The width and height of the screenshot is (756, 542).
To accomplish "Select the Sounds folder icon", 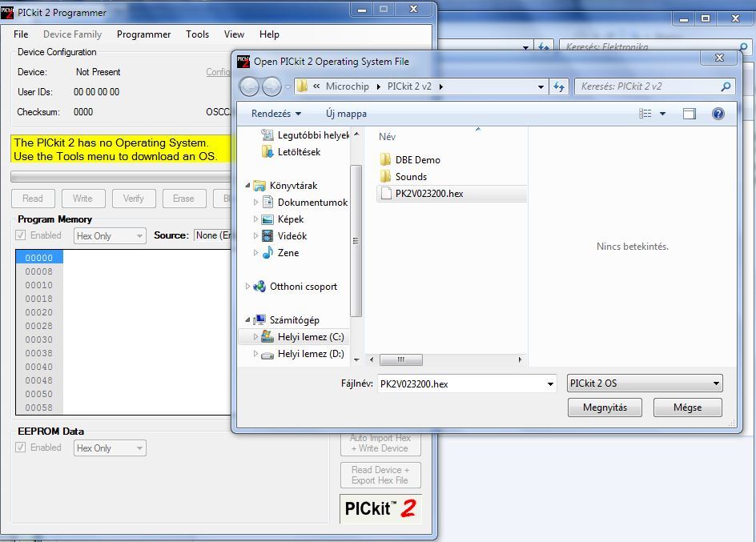I will click(x=385, y=176).
